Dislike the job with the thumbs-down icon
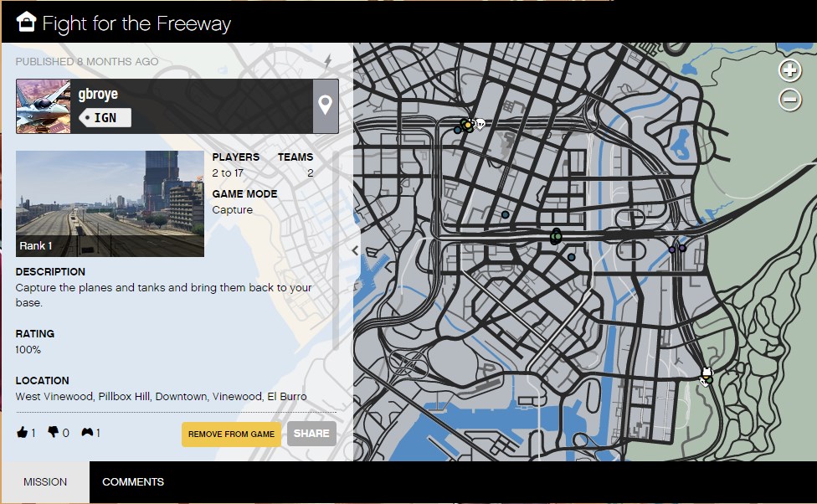The image size is (817, 504). 53,431
